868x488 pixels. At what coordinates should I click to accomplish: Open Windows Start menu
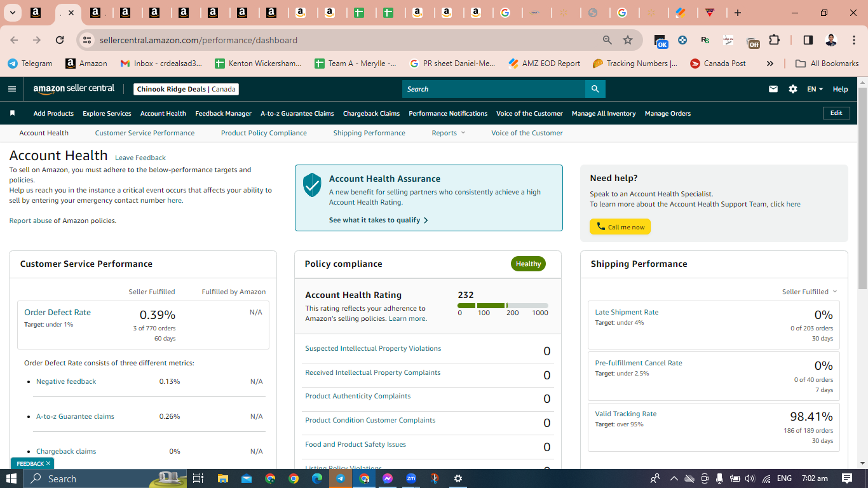coord(11,478)
